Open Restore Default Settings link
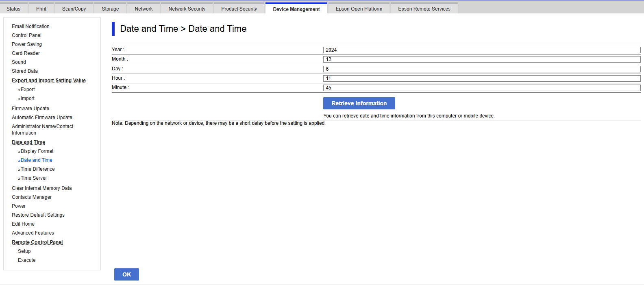Screen dimensions: 644x285 [x=38, y=215]
